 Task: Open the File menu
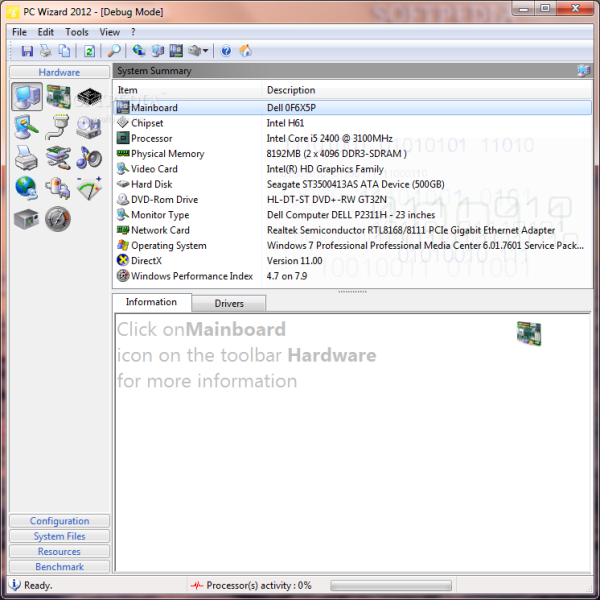pos(19,32)
